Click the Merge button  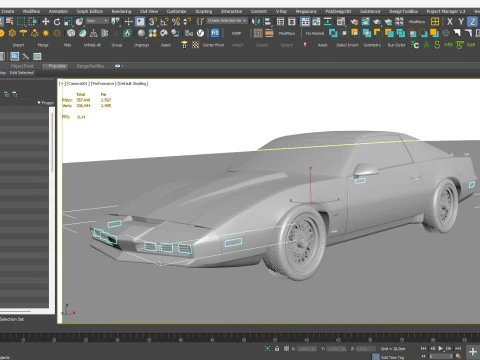pos(43,45)
